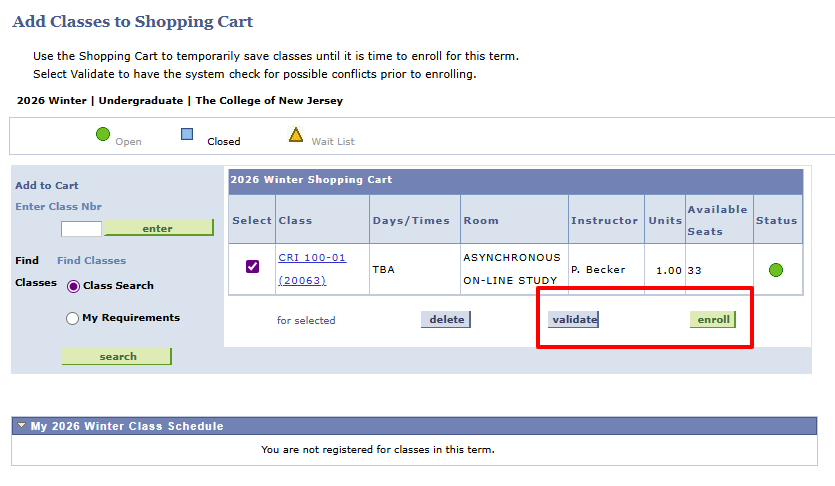This screenshot has width=835, height=486.
Task: Click the yellow Wait List triangle icon
Action: pyautogui.click(x=296, y=135)
